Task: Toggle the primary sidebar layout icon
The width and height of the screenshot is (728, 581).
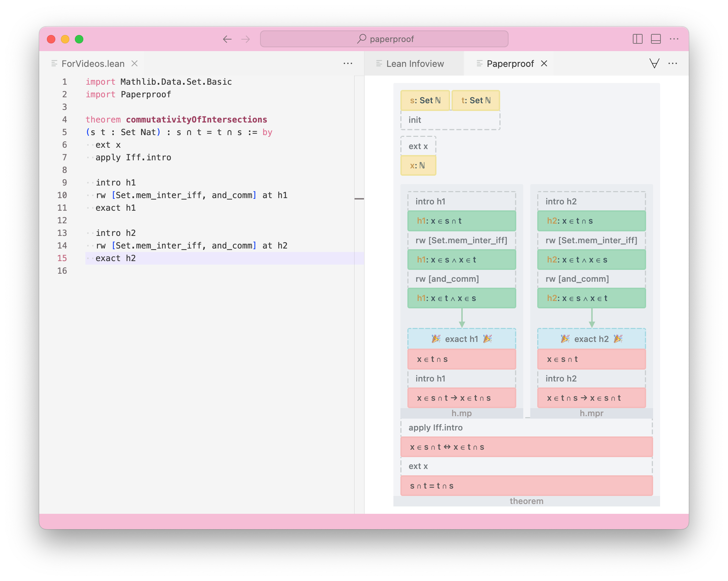Action: [x=637, y=39]
